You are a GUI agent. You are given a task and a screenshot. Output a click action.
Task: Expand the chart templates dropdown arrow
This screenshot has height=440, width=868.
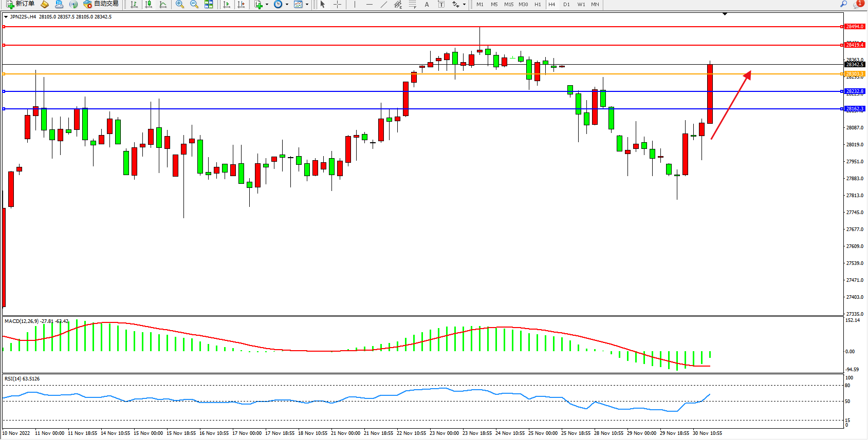(307, 5)
